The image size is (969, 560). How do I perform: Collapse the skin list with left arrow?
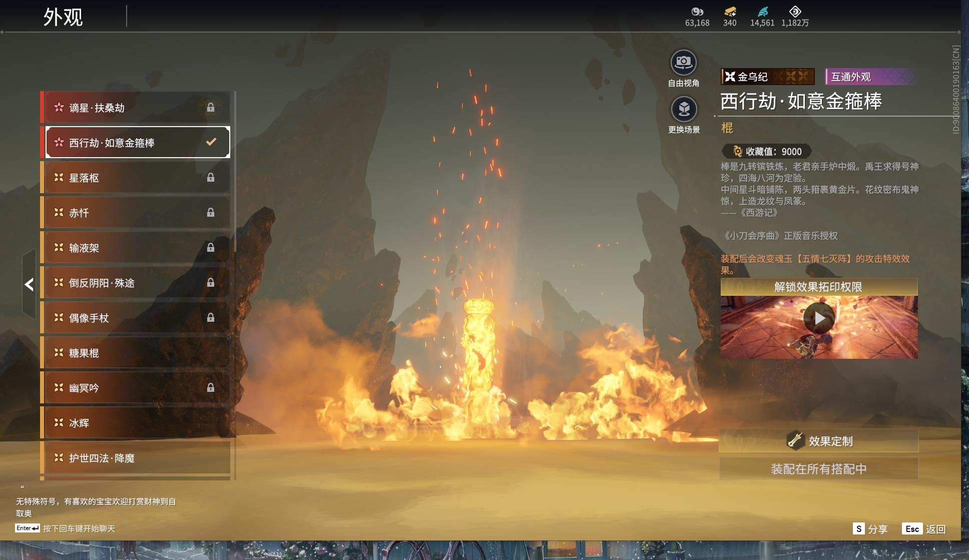click(29, 284)
